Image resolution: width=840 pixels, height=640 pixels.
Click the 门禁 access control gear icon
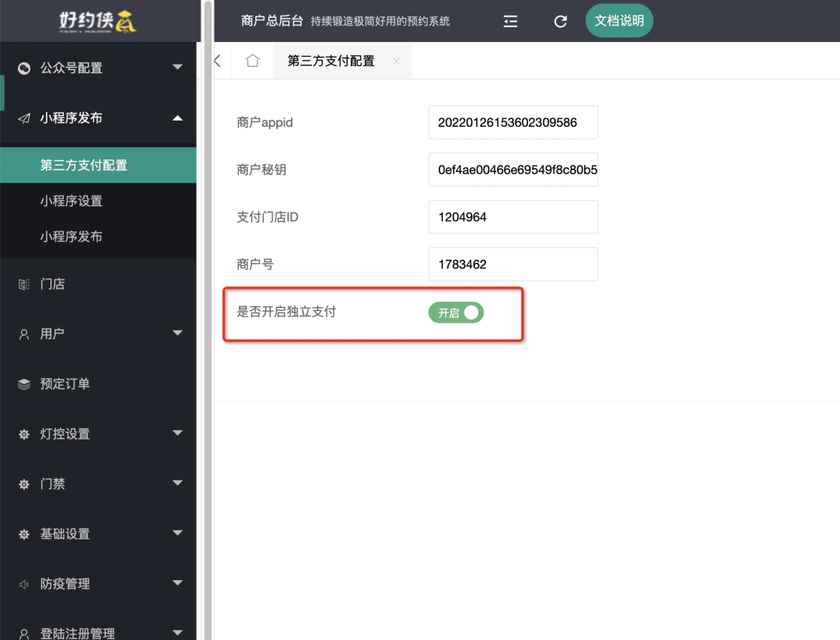23,484
